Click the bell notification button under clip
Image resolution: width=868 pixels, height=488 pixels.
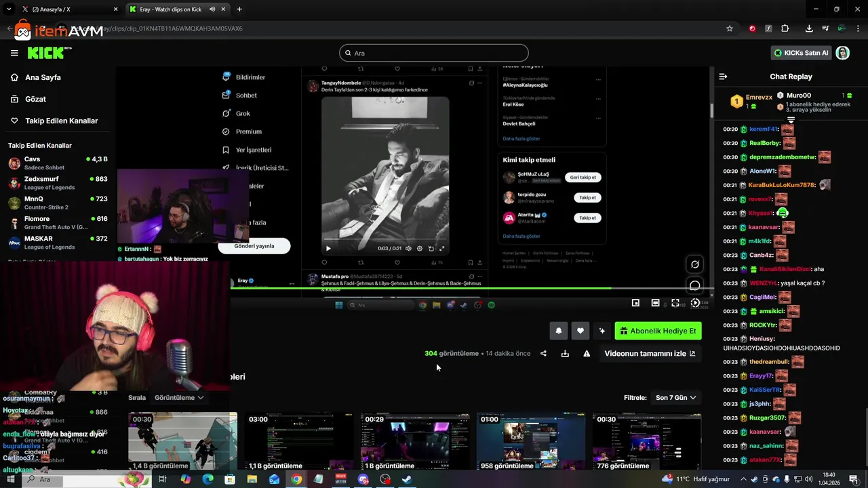click(x=559, y=331)
